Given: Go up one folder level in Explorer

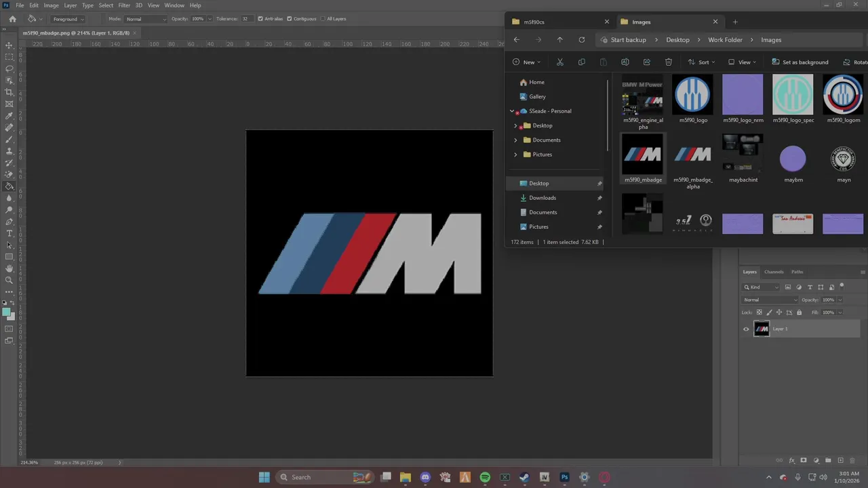Looking at the screenshot, I should click(559, 40).
